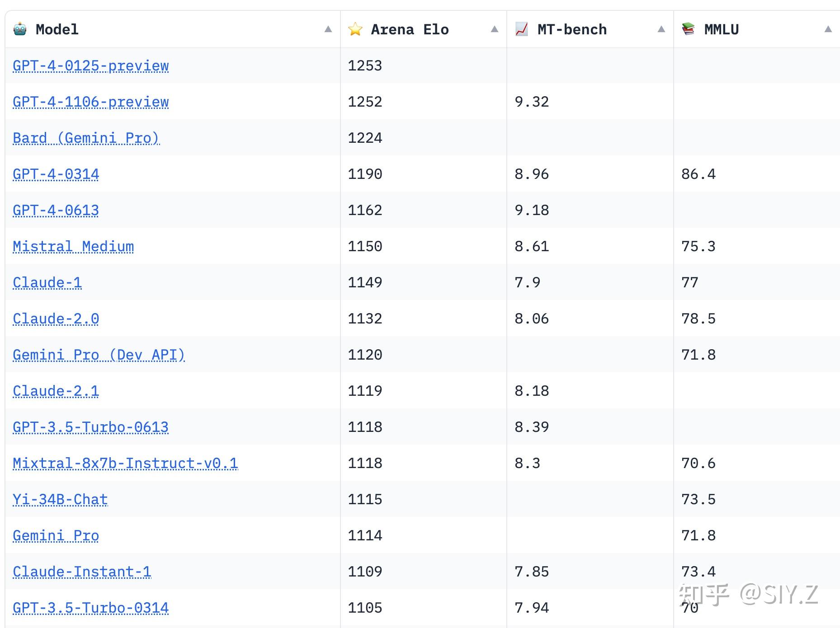Open the GPT-4-0125-preview model link

click(90, 66)
